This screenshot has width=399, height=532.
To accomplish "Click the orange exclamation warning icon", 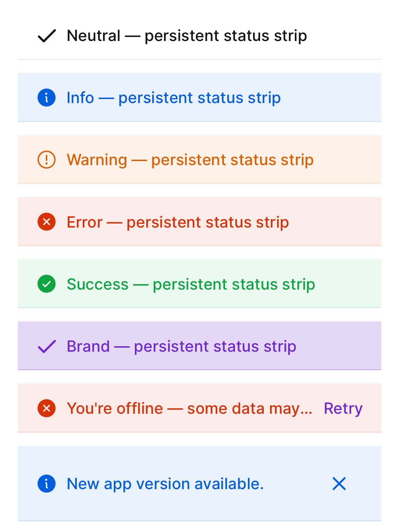I will point(47,160).
